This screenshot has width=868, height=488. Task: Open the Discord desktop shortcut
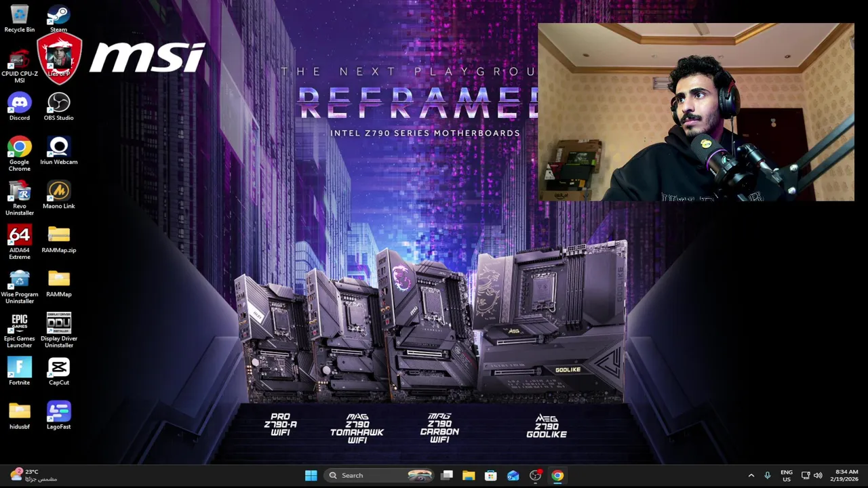(20, 106)
